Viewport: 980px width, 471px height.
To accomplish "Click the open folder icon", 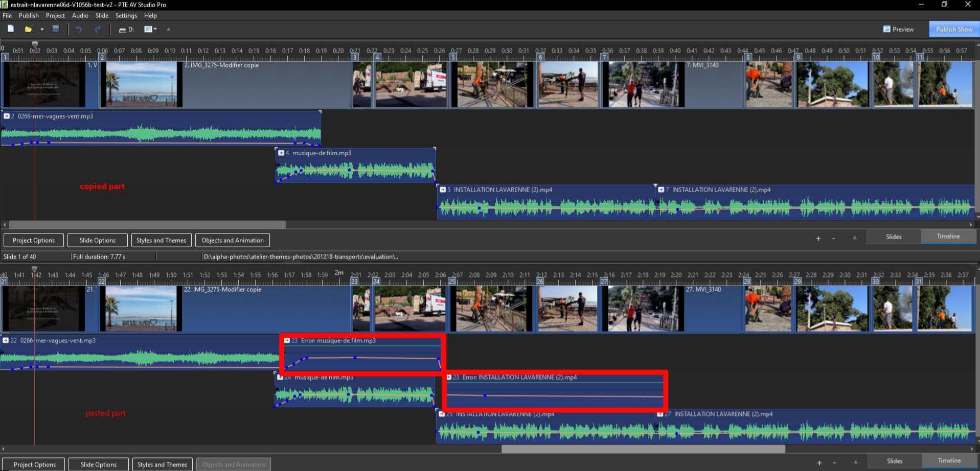I will pyautogui.click(x=29, y=29).
